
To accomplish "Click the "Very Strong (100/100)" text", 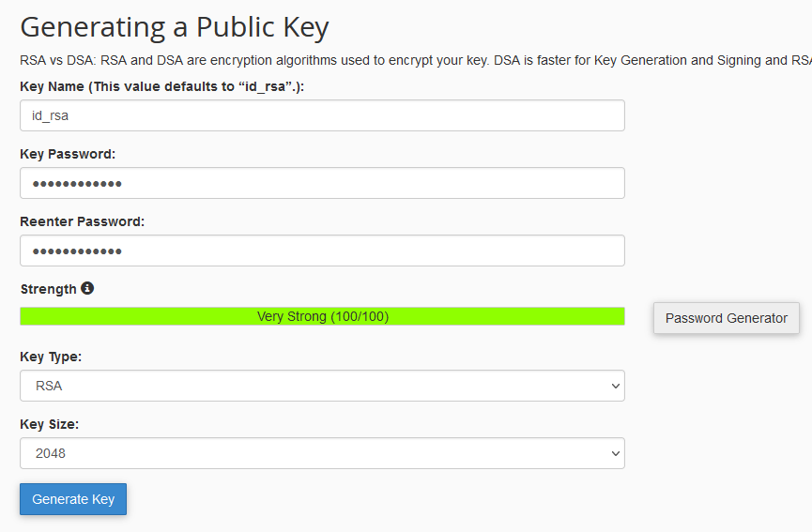I will 322,316.
